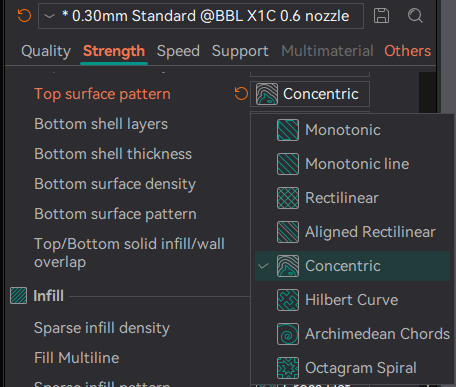The image size is (456, 387).
Task: Reset Top surface pattern to default
Action: click(x=241, y=94)
